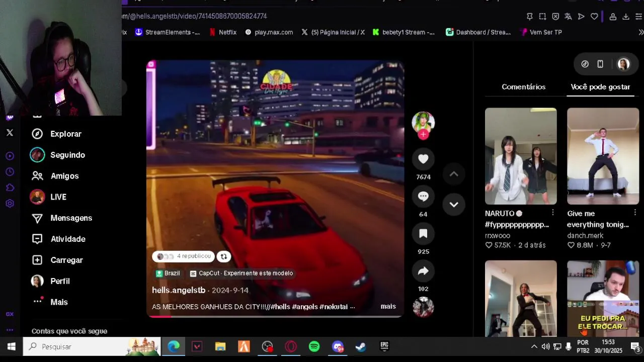Open the Opera GX sidebar player

point(10,156)
